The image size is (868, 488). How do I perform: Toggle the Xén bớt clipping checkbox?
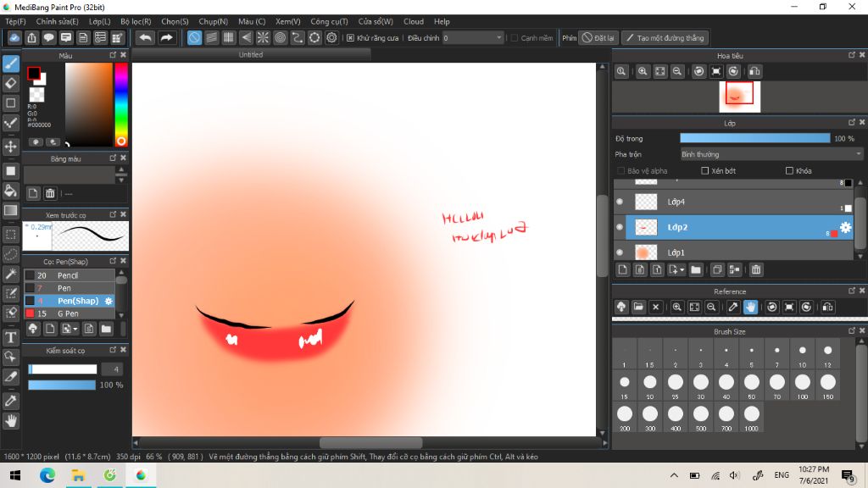705,171
